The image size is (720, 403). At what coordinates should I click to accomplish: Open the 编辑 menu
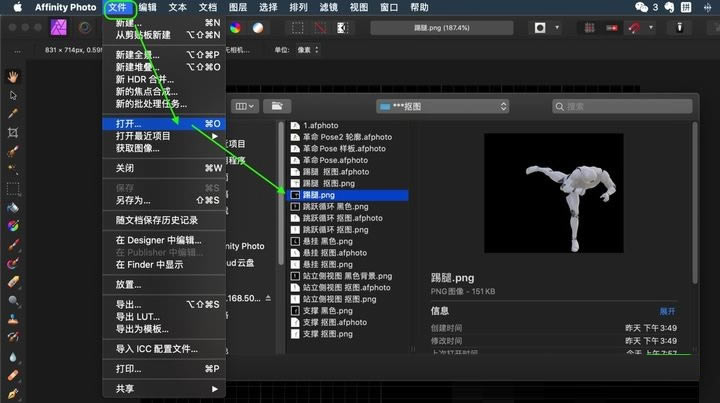[x=147, y=7]
